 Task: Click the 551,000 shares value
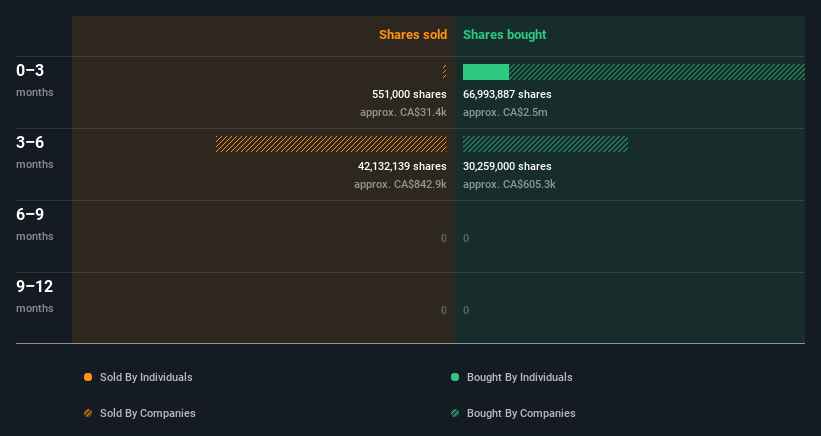point(409,94)
